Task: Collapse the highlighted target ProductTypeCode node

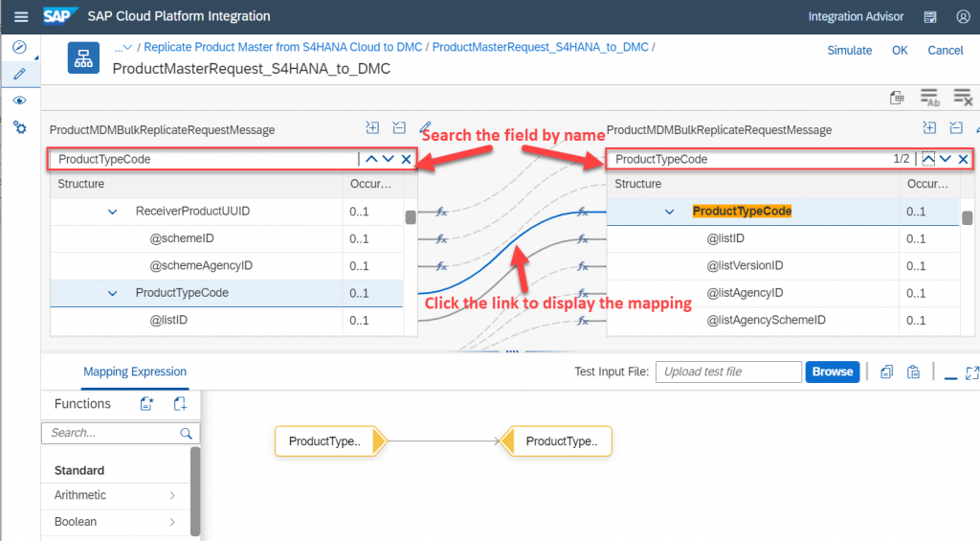Action: [669, 212]
